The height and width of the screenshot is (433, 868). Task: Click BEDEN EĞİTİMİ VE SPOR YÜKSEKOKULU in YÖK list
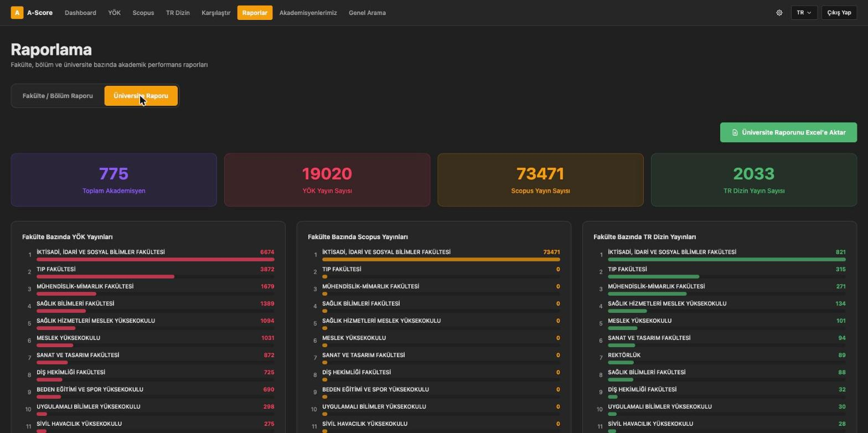[90, 389]
